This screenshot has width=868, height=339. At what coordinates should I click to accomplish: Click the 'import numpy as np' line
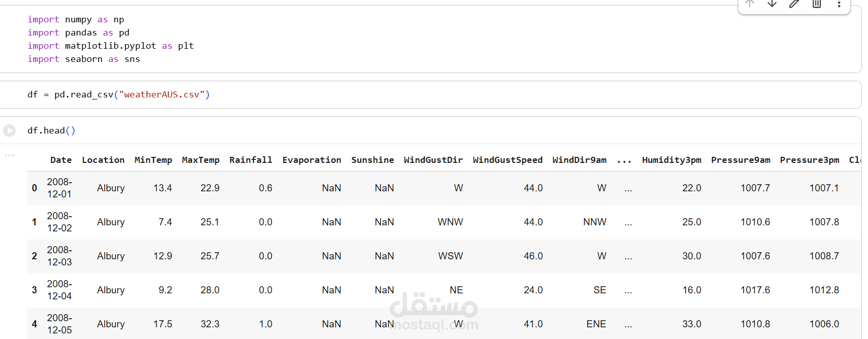[76, 19]
